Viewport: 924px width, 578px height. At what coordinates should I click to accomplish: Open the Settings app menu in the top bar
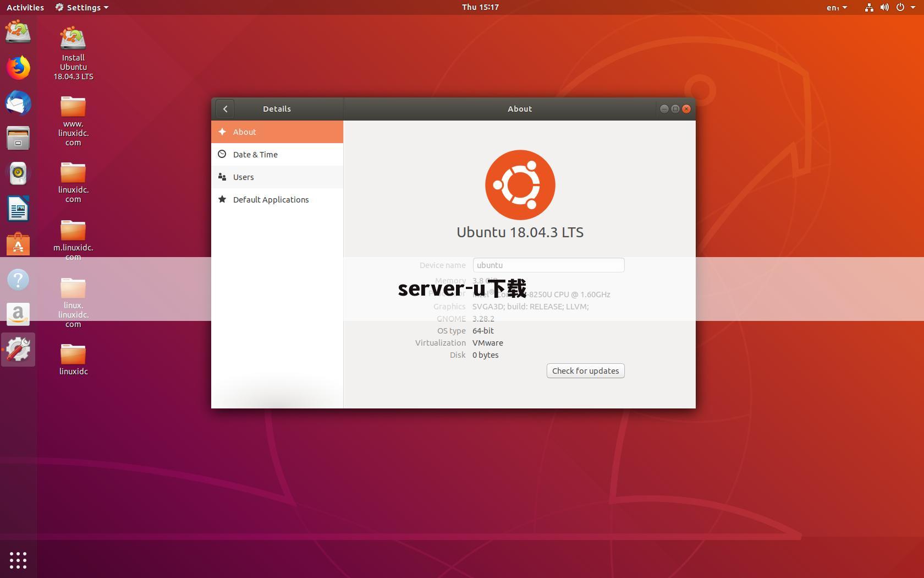coord(82,7)
